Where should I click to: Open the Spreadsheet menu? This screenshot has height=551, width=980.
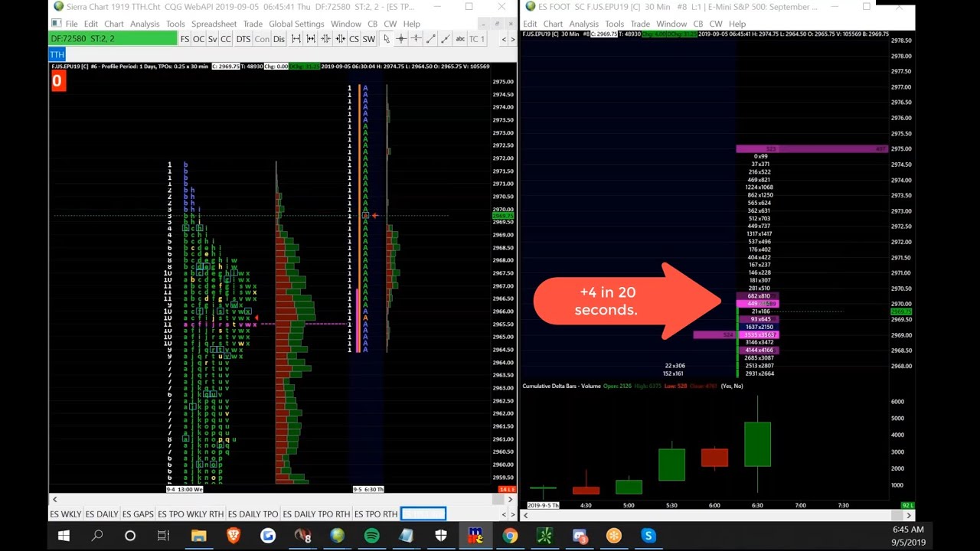214,24
